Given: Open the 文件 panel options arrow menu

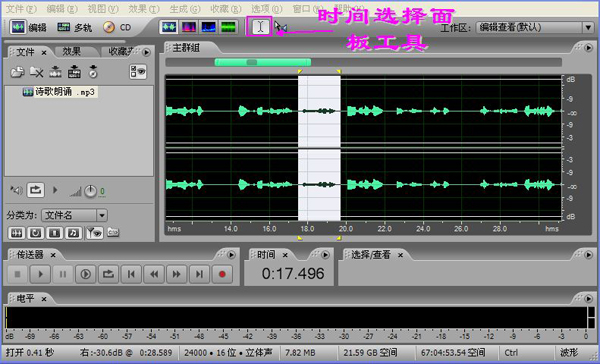Looking at the screenshot, I should pos(146,52).
